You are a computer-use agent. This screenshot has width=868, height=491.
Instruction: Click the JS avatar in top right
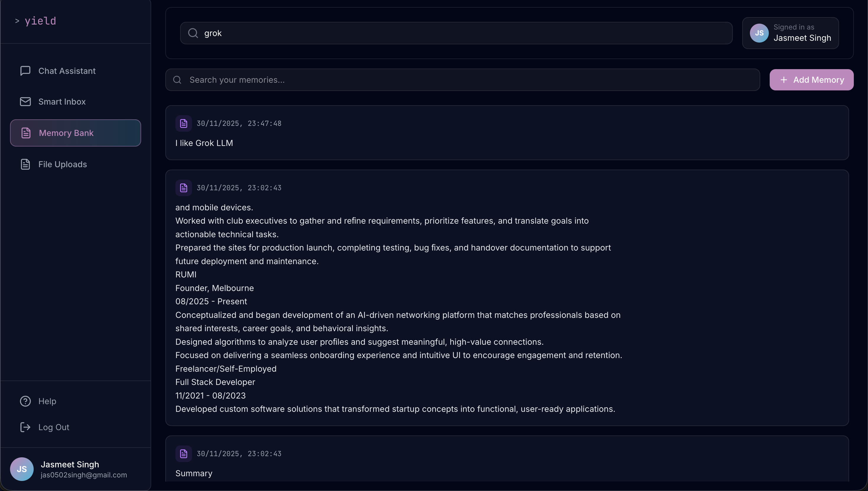pos(759,33)
